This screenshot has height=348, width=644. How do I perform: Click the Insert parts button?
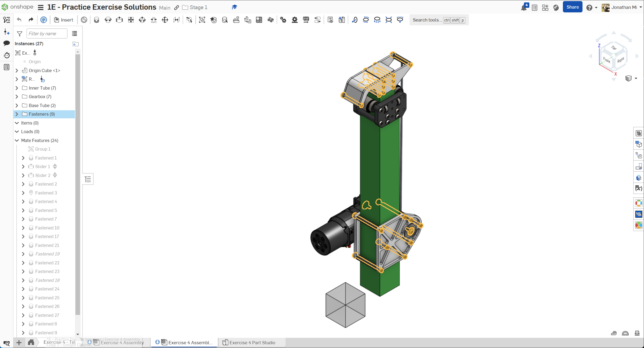[63, 20]
